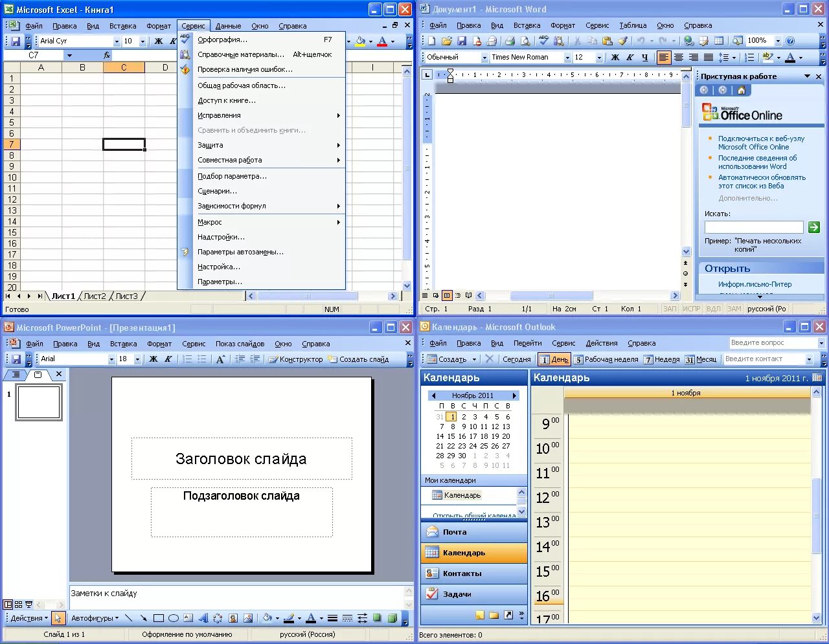Insert a Text Box in PowerPoint
Viewport: 829px width, 644px height.
pos(188,618)
